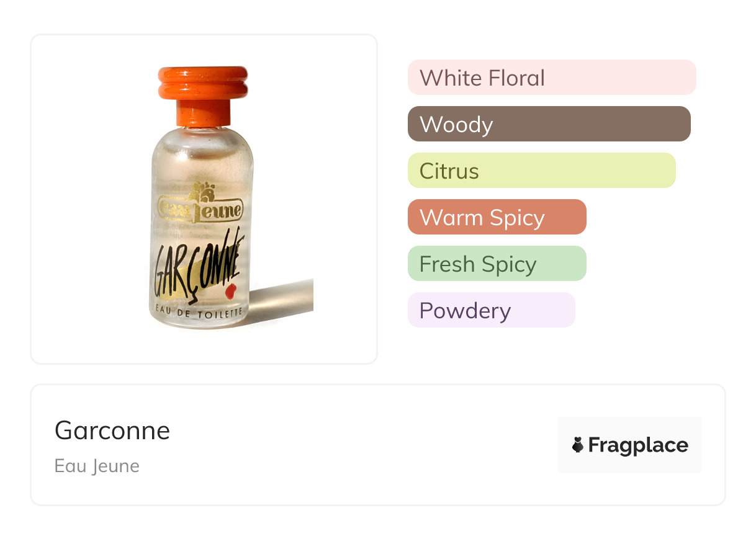Click the Fresh Spicy accord bar
Image resolution: width=756 pixels, height=536 pixels.
point(497,264)
